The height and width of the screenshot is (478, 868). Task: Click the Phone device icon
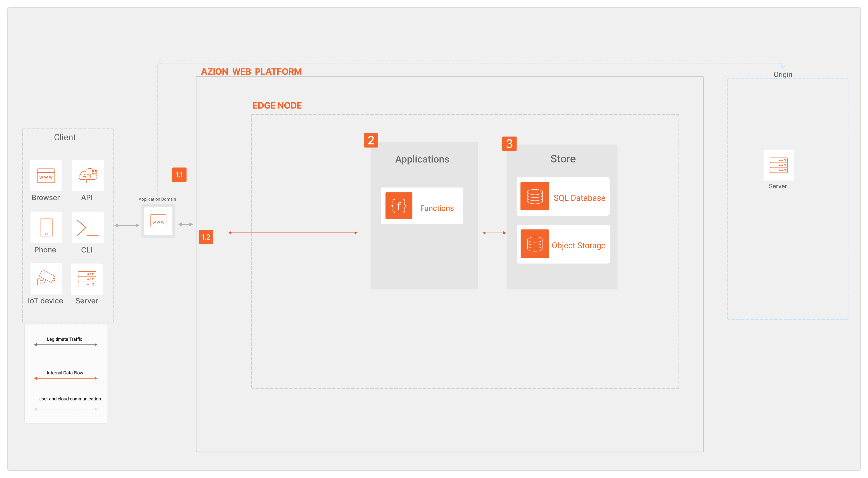tap(46, 227)
